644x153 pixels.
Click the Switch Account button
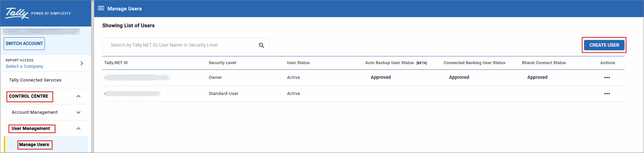click(x=24, y=44)
